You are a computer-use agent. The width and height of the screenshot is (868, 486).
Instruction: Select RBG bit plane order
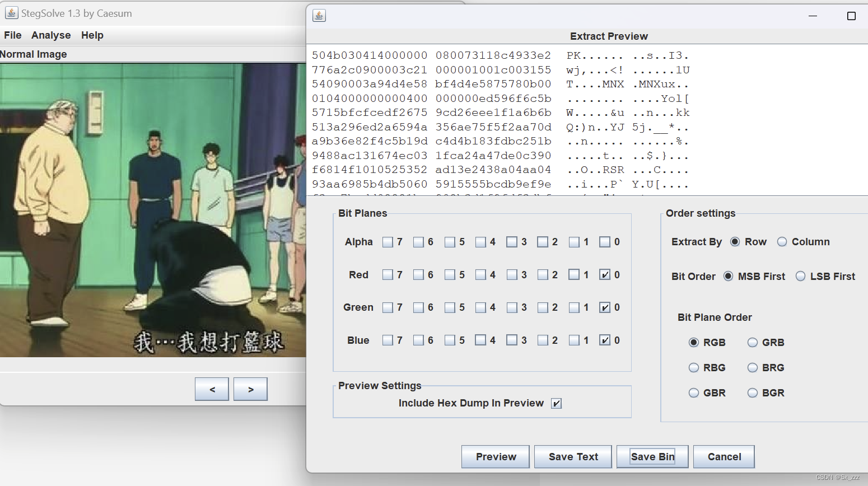point(694,367)
